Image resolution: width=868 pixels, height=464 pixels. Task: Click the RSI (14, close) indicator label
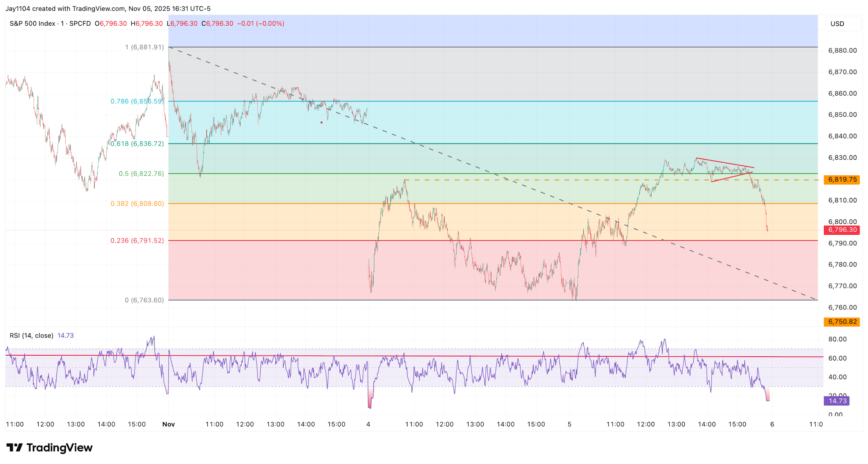pyautogui.click(x=31, y=336)
